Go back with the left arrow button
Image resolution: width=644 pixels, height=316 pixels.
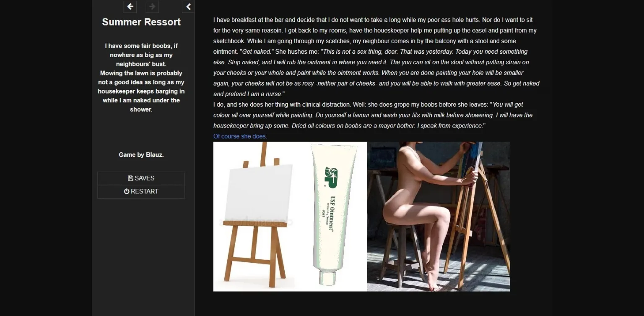coord(130,6)
